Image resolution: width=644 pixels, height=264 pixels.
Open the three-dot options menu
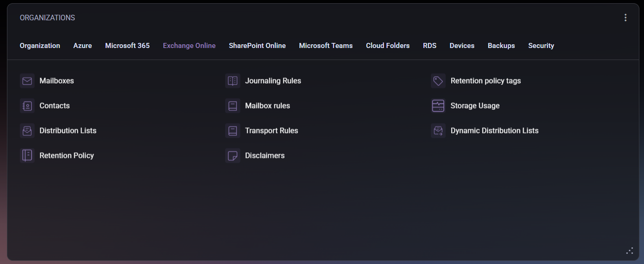pos(626,18)
